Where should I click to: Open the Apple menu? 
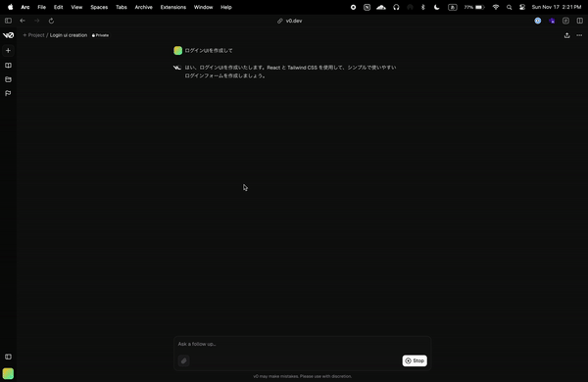tap(10, 7)
